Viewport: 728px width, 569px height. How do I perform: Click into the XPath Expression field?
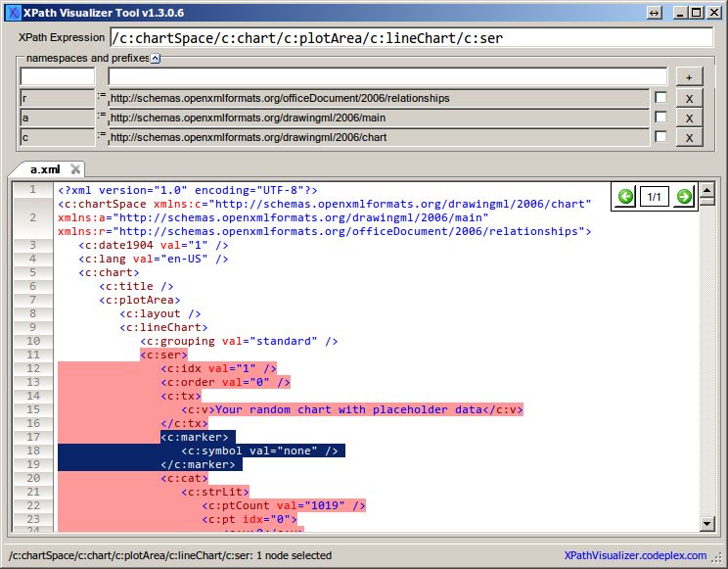click(x=411, y=37)
